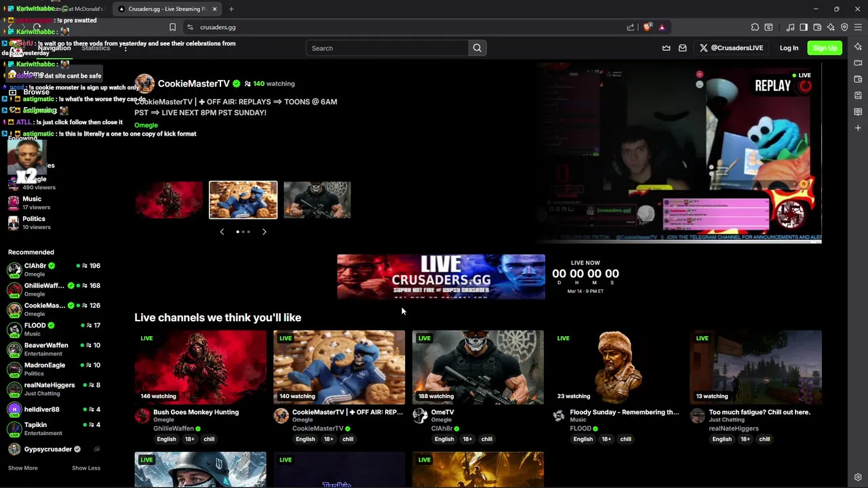Click the red replay icon on video
The image size is (868, 488).
pos(806,86)
